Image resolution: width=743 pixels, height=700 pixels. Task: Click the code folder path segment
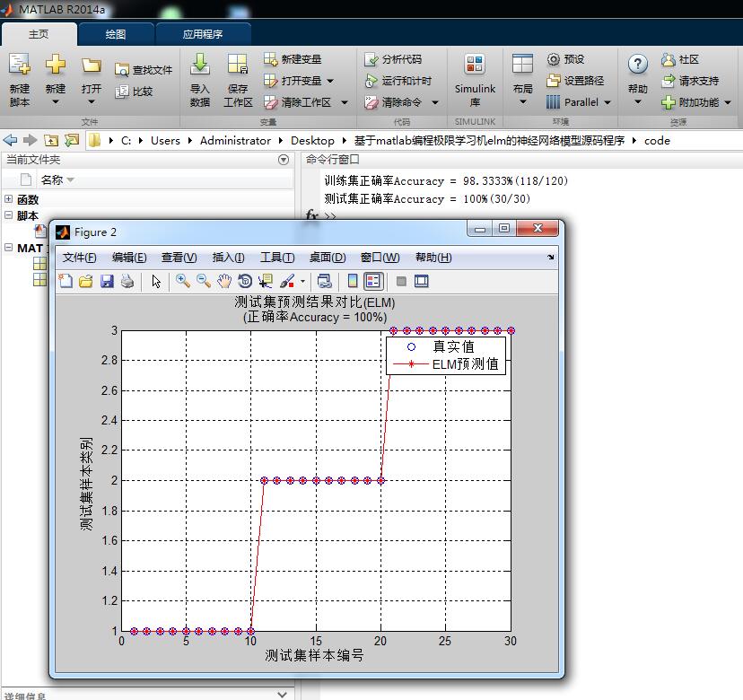[x=657, y=140]
